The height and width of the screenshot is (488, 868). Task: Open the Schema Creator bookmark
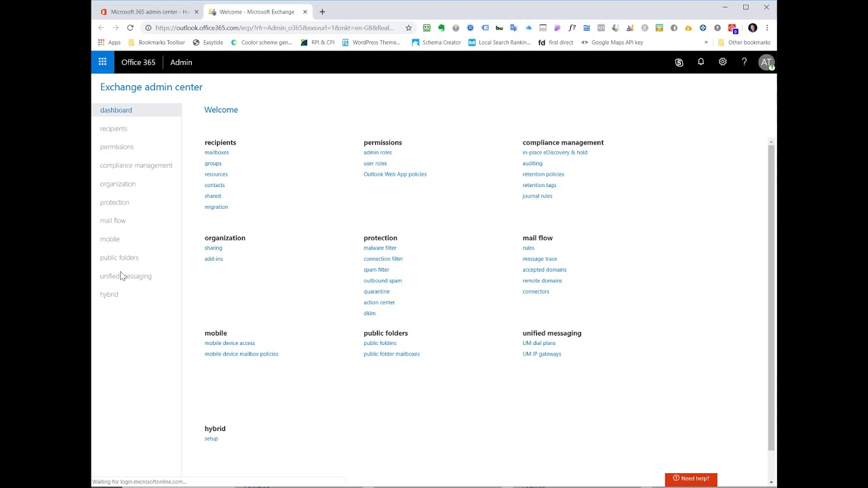[437, 42]
